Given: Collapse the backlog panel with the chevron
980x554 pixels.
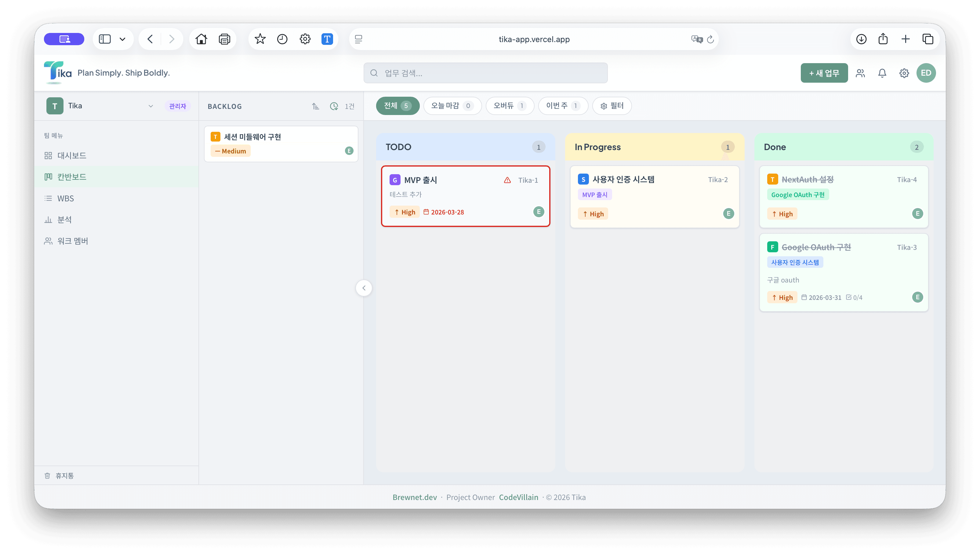Looking at the screenshot, I should (364, 288).
